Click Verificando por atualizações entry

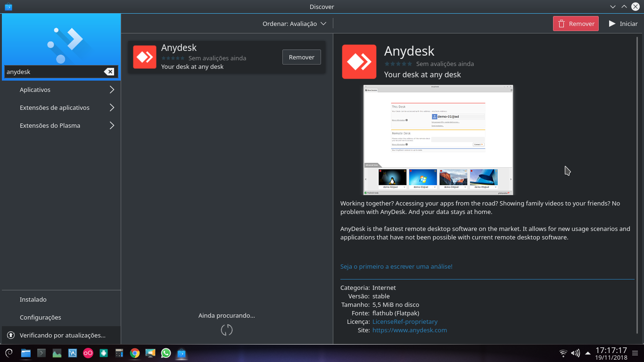pos(61,335)
